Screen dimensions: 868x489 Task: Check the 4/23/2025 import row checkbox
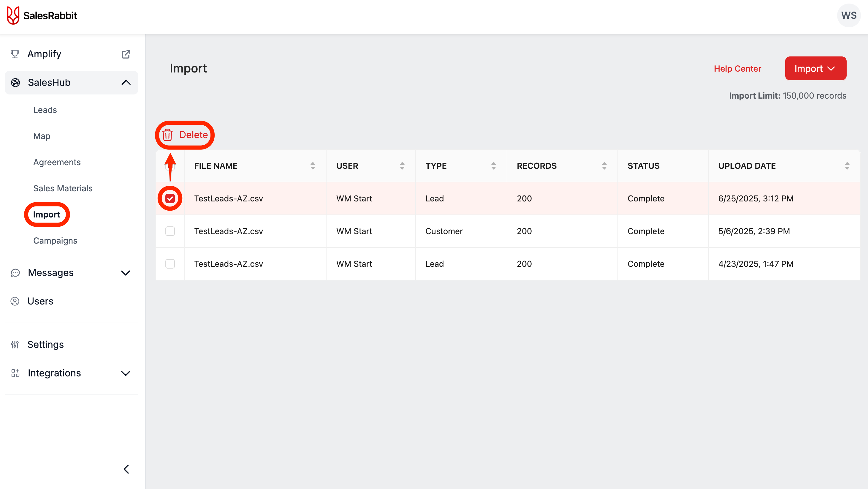click(170, 264)
